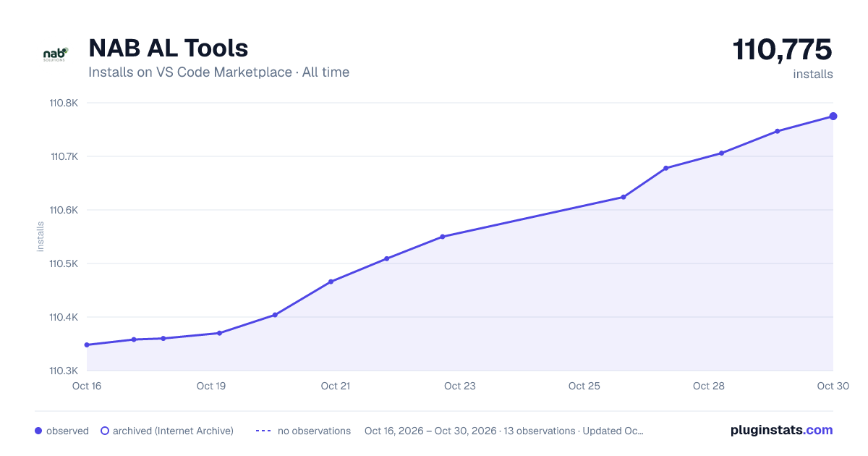Click the 110.4K y-axis label

(x=64, y=317)
